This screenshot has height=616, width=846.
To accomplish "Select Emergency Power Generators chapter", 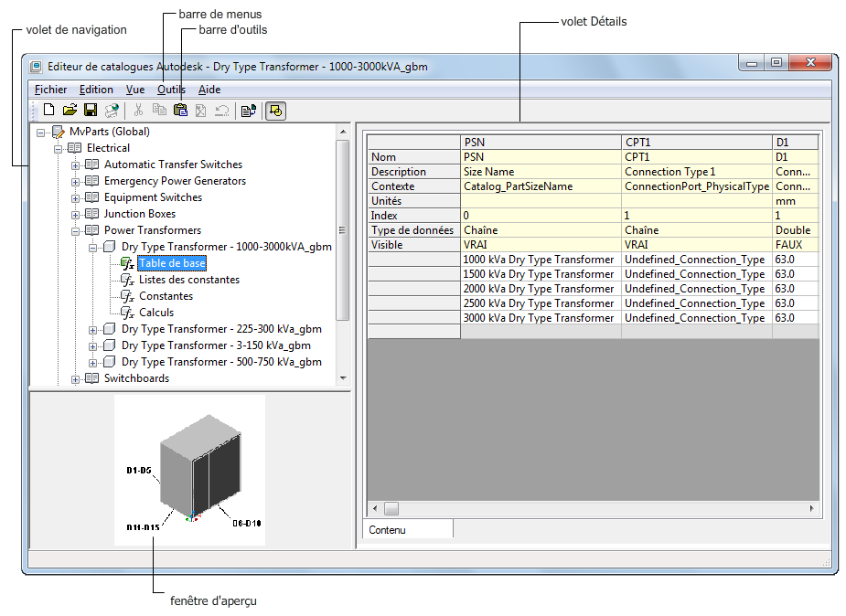I will tap(175, 181).
